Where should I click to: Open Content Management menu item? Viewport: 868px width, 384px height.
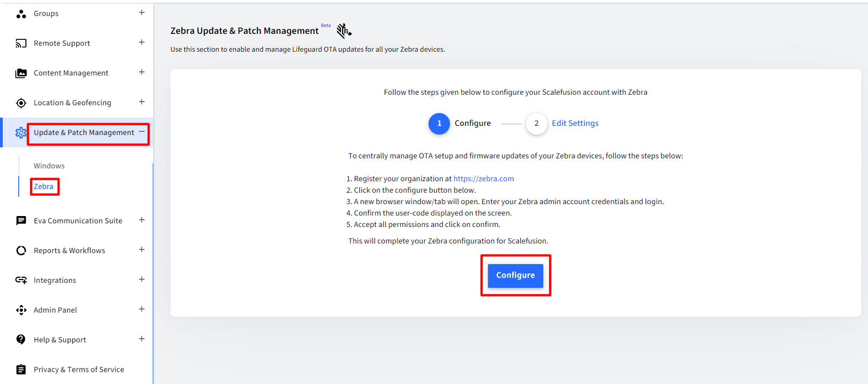(71, 73)
